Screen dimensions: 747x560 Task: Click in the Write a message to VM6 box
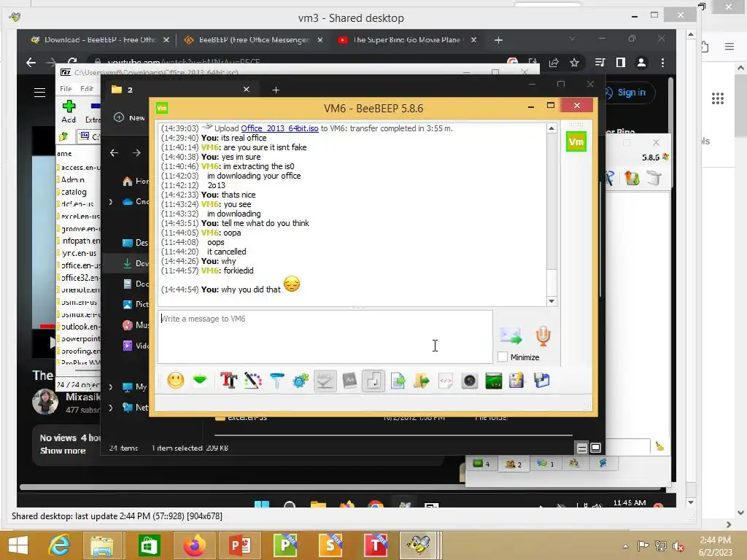pyautogui.click(x=325, y=337)
